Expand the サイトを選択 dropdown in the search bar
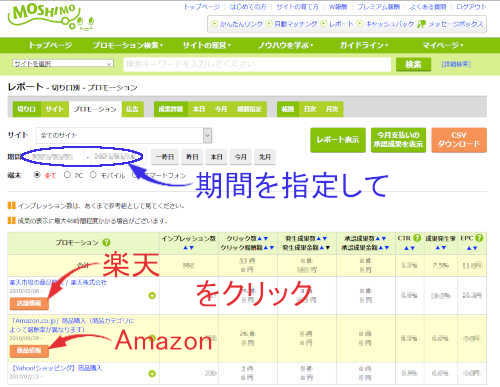This screenshot has width=500, height=387. (63, 64)
